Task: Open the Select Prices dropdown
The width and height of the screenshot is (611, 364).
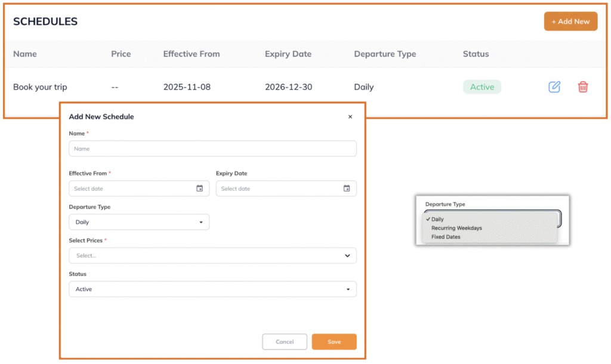Action: click(206, 255)
